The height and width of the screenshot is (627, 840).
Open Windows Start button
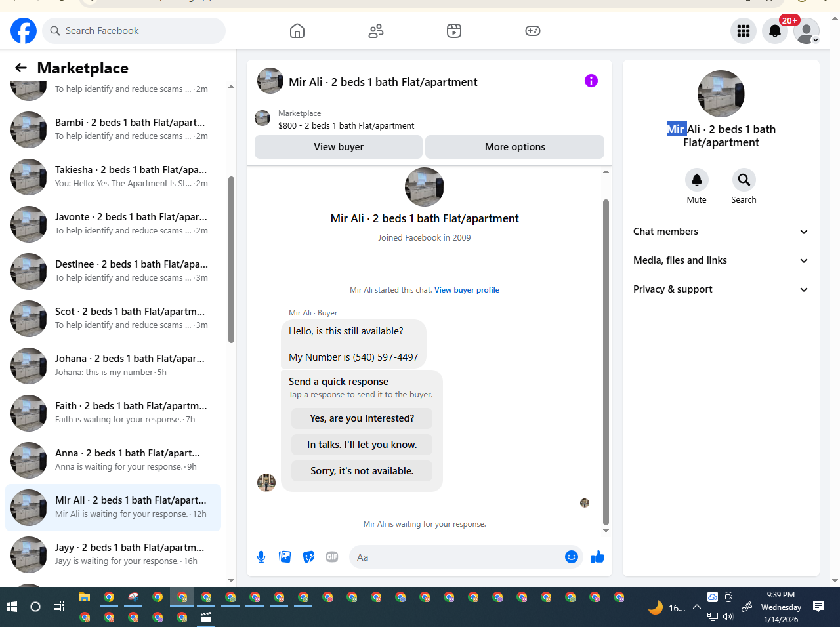coord(11,607)
